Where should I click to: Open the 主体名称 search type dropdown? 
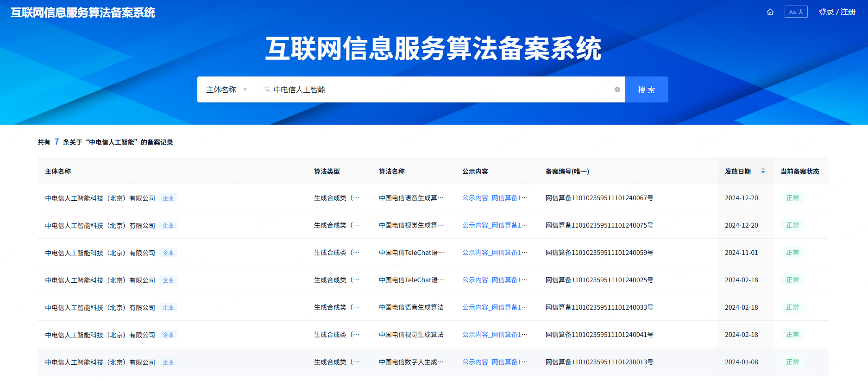click(x=226, y=89)
